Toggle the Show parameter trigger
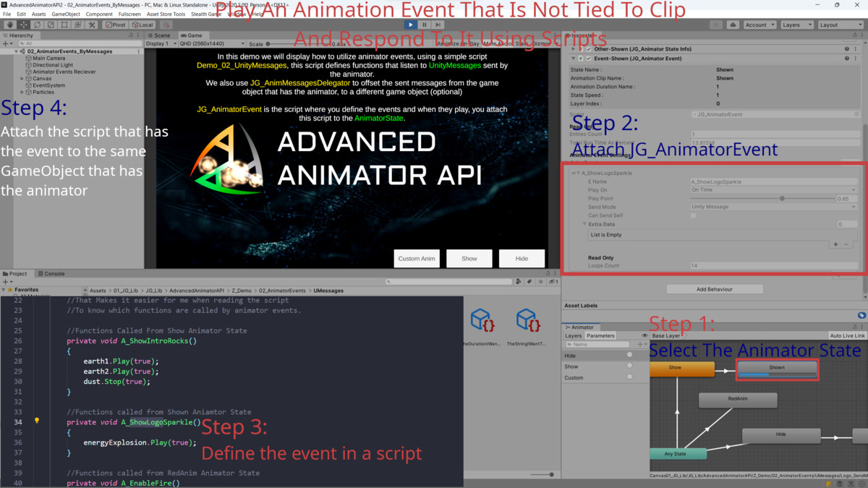Screen dimensions: 868x488 point(629,367)
